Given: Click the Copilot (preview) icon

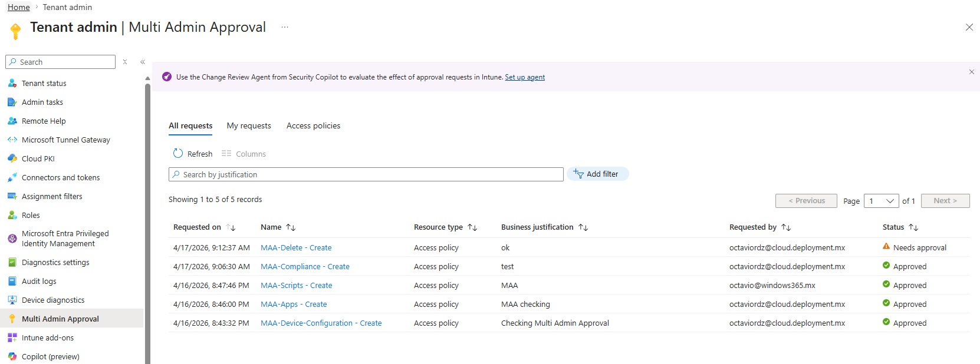Looking at the screenshot, I should 12,356.
